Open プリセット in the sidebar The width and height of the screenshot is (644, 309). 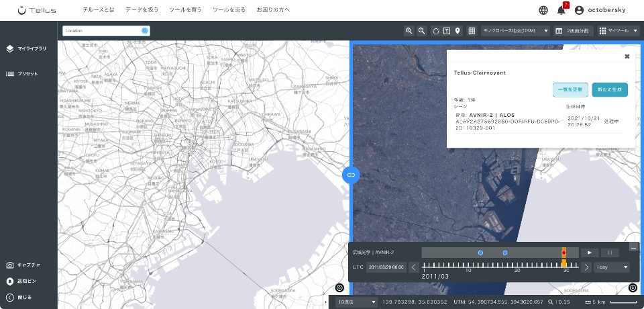click(22, 74)
